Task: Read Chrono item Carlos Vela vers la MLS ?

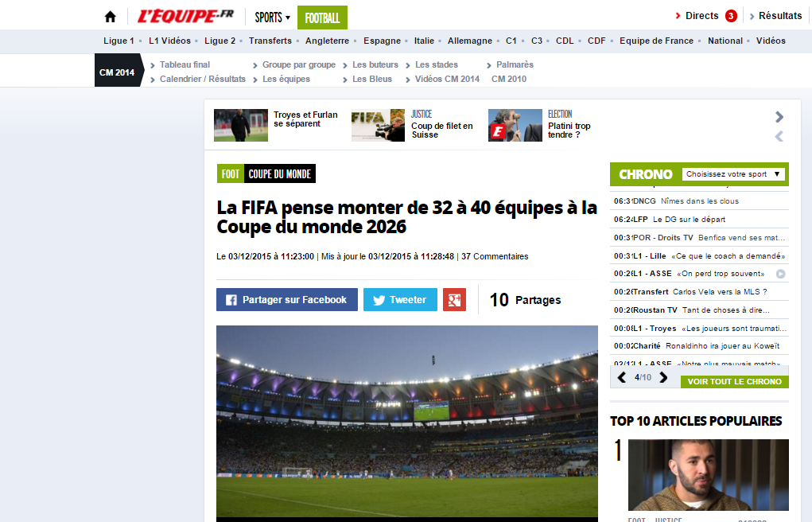Action: tap(720, 292)
